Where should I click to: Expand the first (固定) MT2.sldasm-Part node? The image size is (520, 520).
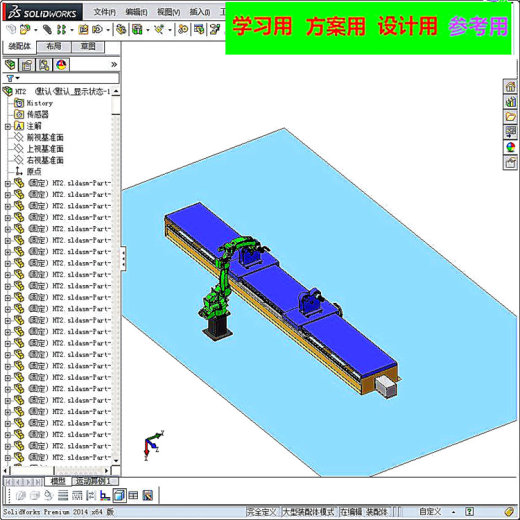tap(8, 183)
